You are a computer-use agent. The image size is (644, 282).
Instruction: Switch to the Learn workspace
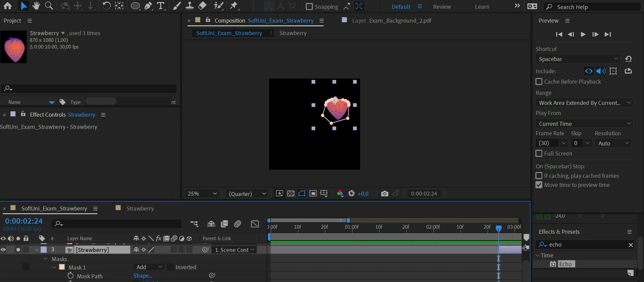(x=482, y=7)
